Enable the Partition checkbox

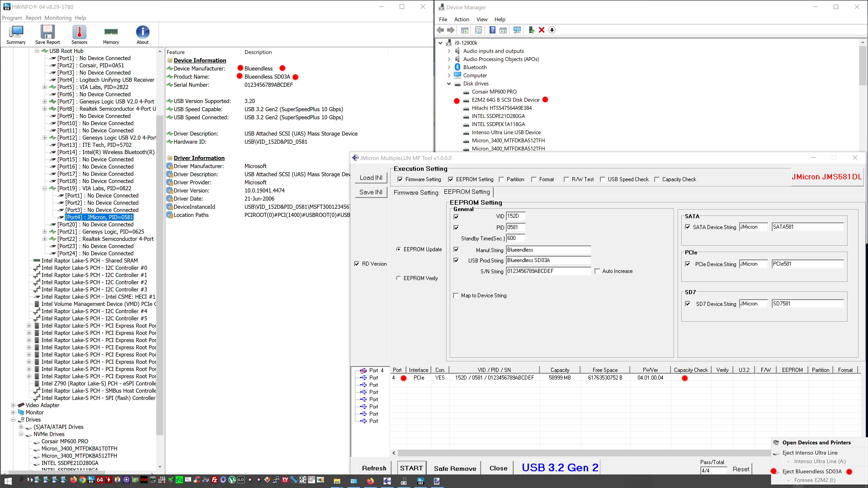501,180
